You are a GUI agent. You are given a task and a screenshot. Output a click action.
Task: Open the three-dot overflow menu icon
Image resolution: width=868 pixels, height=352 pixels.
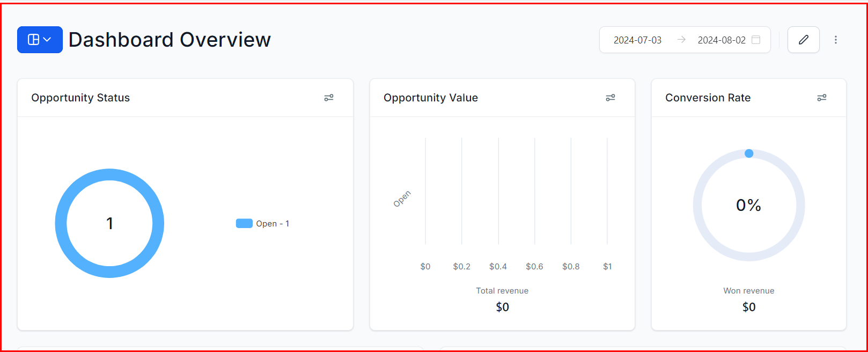(x=835, y=39)
